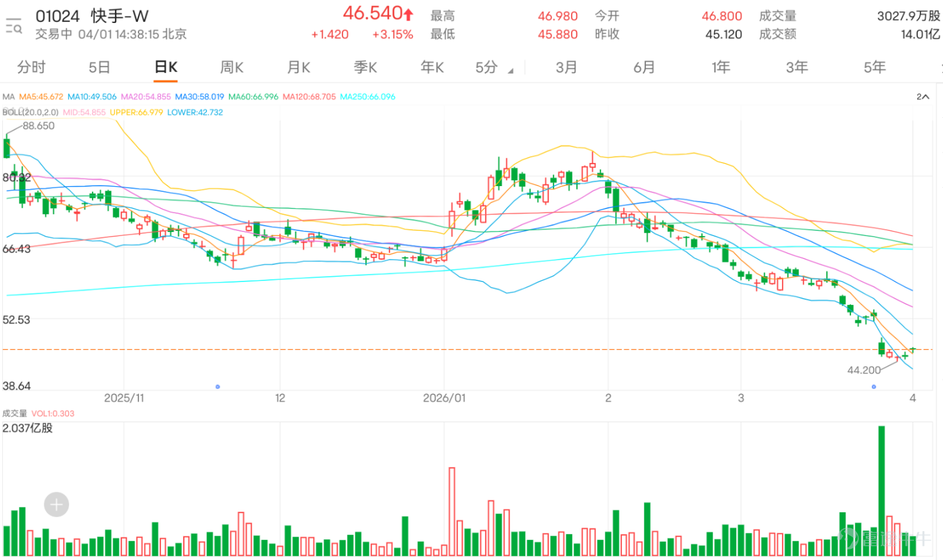
Task: Click MA250:66.096 value
Action: click(x=368, y=97)
